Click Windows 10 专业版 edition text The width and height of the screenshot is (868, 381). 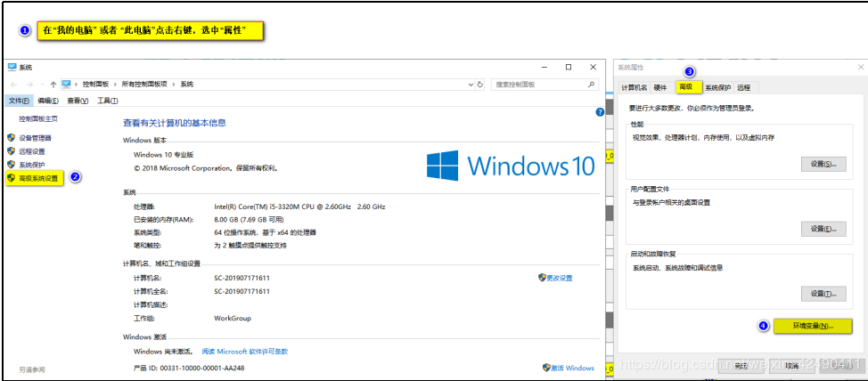164,155
